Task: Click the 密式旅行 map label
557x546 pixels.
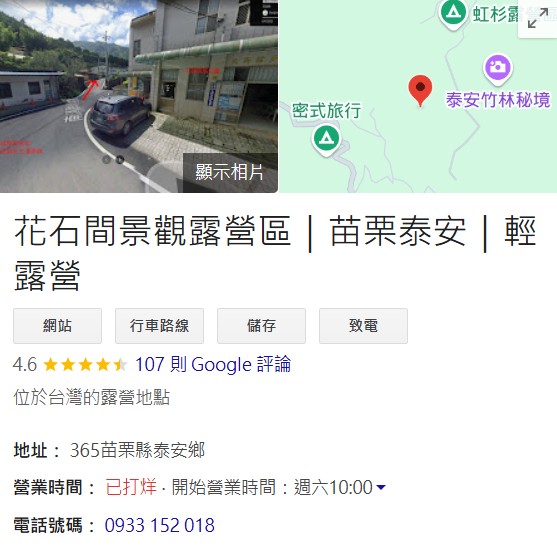Action: [x=326, y=110]
